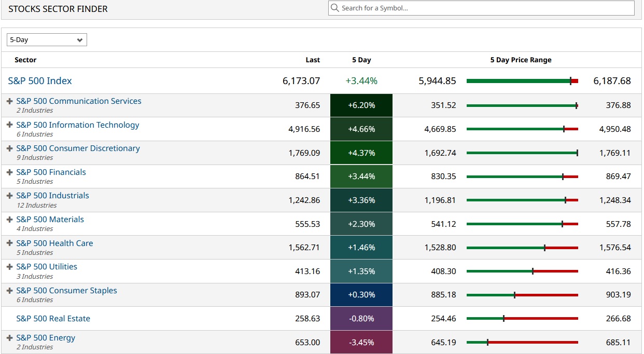
Task: Open S&P 500 Communication Services link
Action: click(x=79, y=101)
